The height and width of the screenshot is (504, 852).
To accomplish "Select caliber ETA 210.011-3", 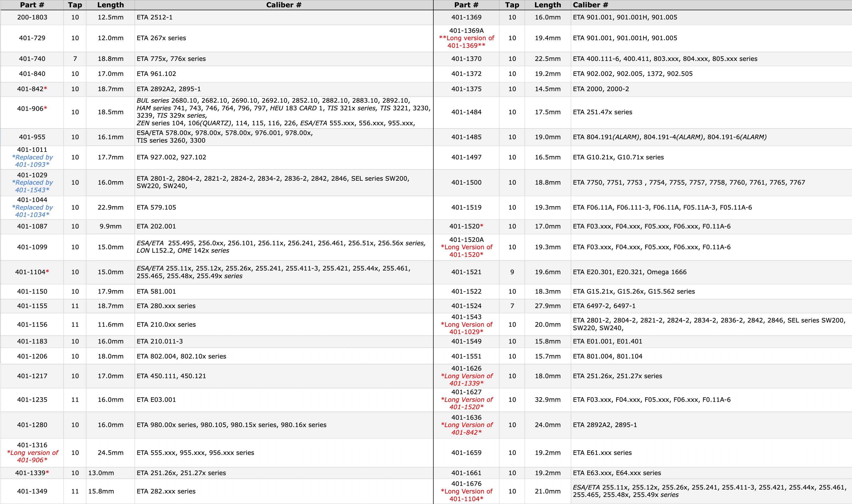I will click(x=160, y=341).
